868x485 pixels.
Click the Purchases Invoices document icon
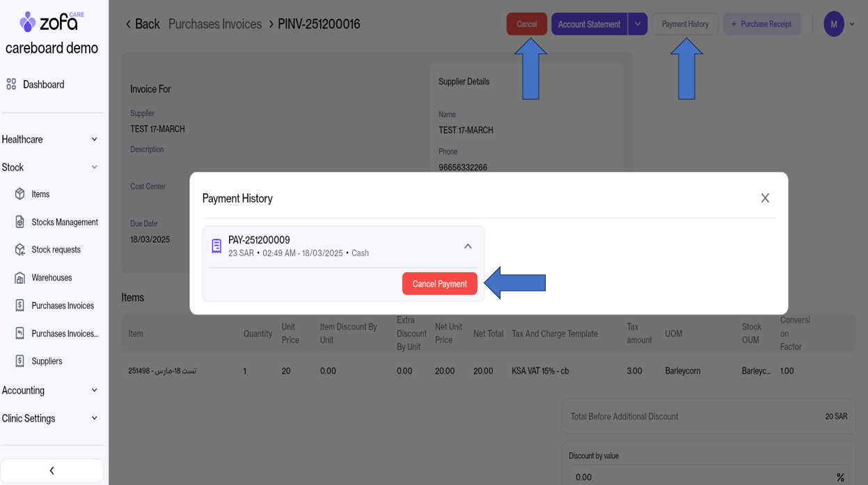tap(19, 305)
